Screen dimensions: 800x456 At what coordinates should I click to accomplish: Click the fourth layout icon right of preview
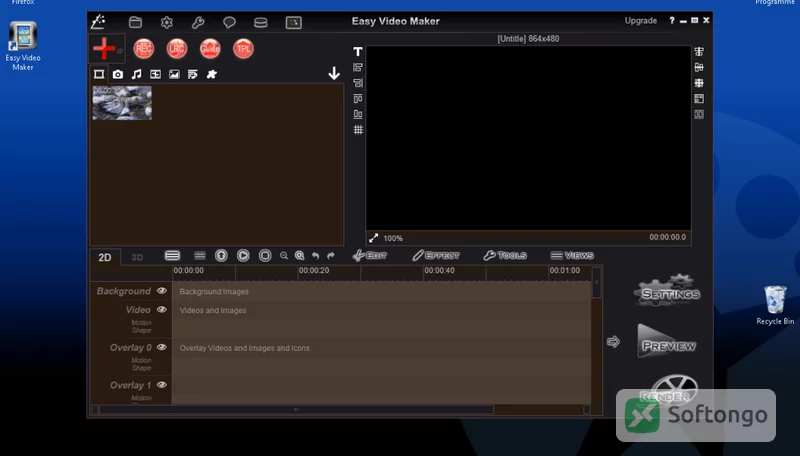(x=699, y=98)
